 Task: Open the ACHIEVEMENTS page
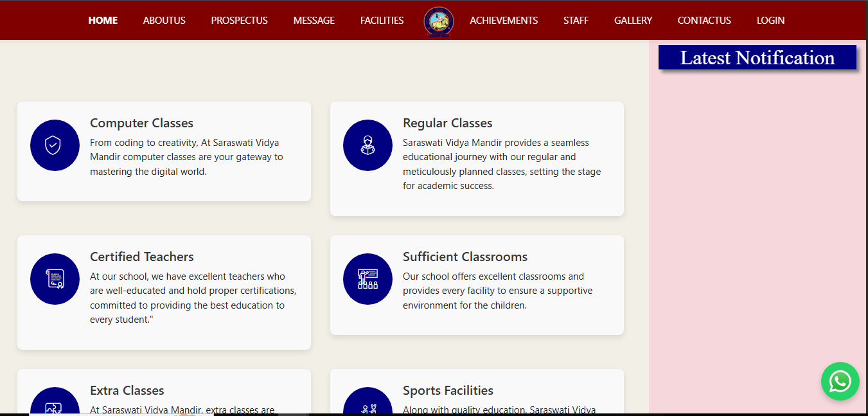click(x=504, y=21)
